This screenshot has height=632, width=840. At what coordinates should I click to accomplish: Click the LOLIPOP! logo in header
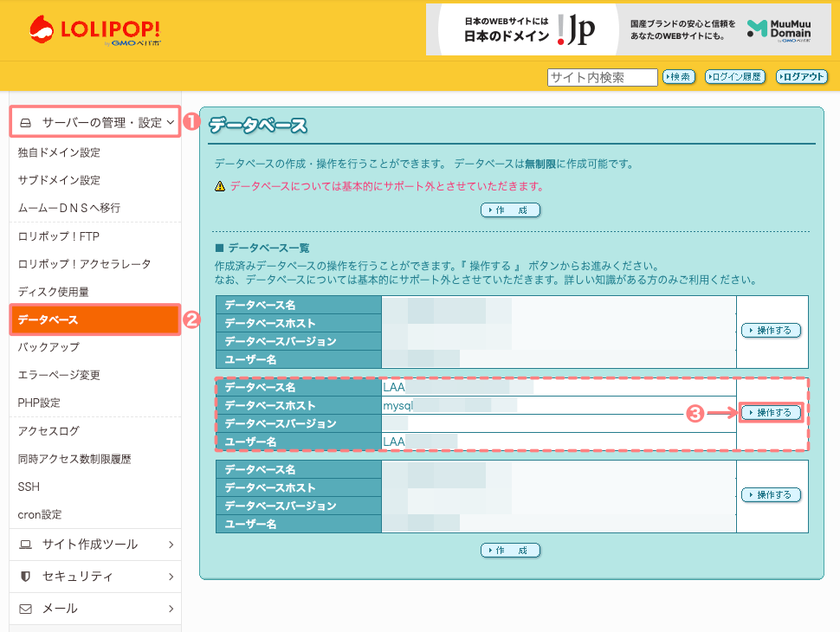(x=95, y=30)
